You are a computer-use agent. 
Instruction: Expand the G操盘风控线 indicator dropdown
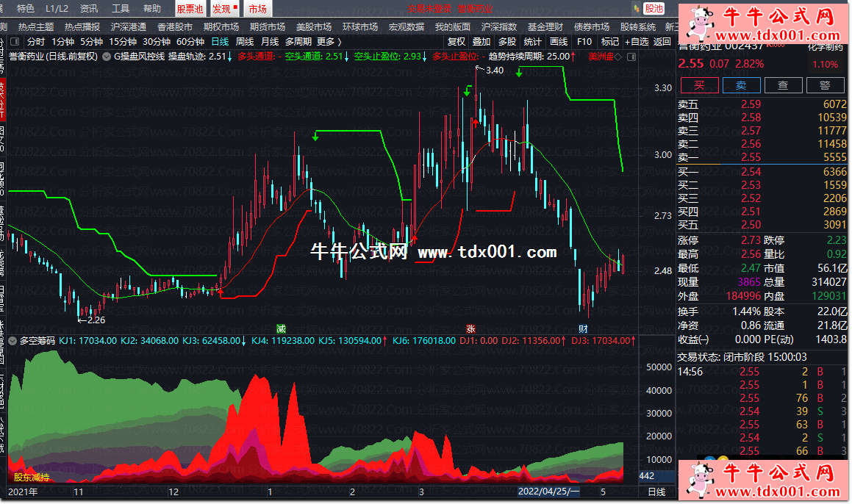(x=107, y=57)
